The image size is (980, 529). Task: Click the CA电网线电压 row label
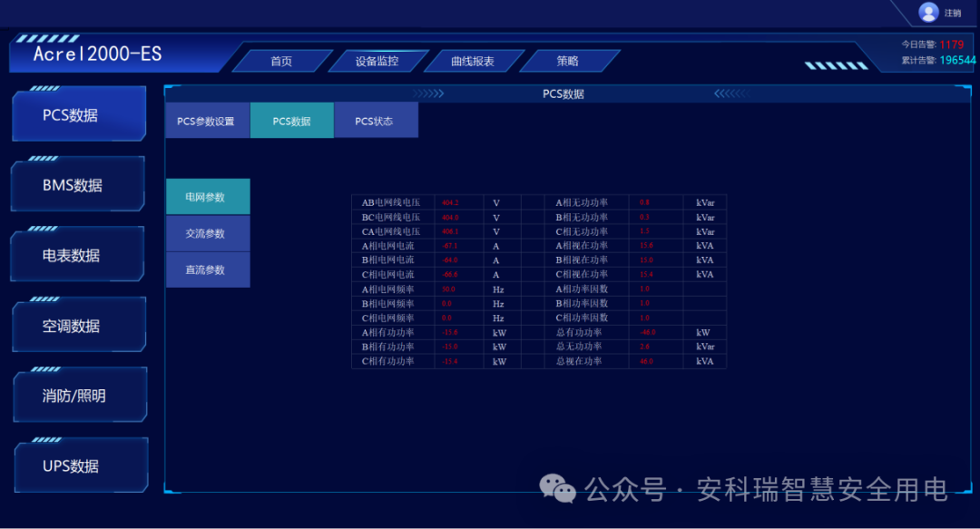tap(390, 232)
